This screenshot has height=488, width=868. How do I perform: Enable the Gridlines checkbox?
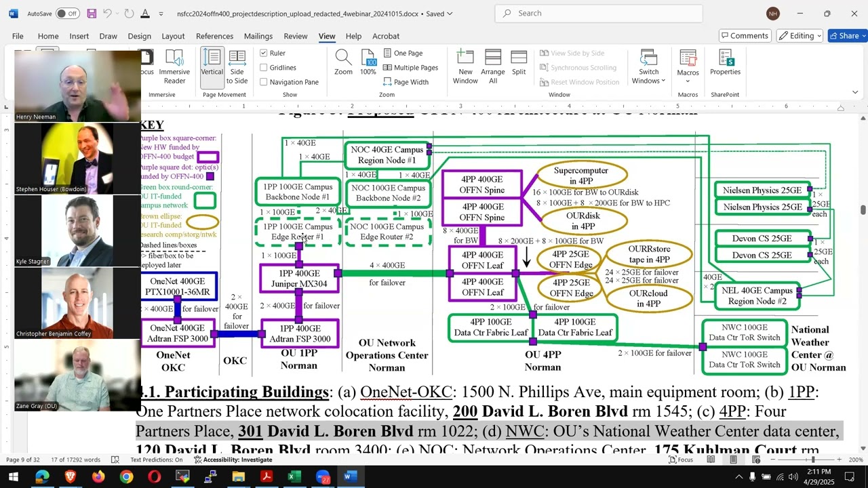[x=264, y=68]
